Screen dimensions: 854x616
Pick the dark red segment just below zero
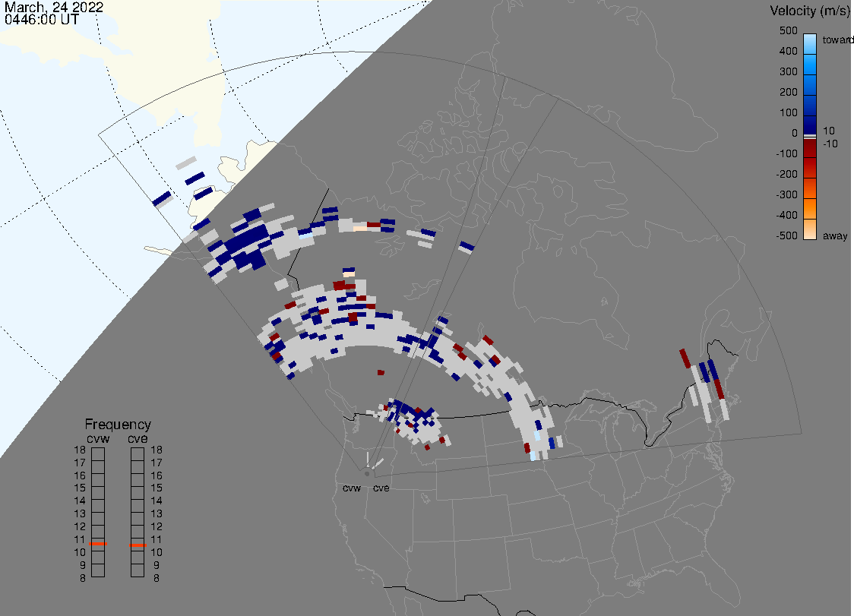point(810,148)
